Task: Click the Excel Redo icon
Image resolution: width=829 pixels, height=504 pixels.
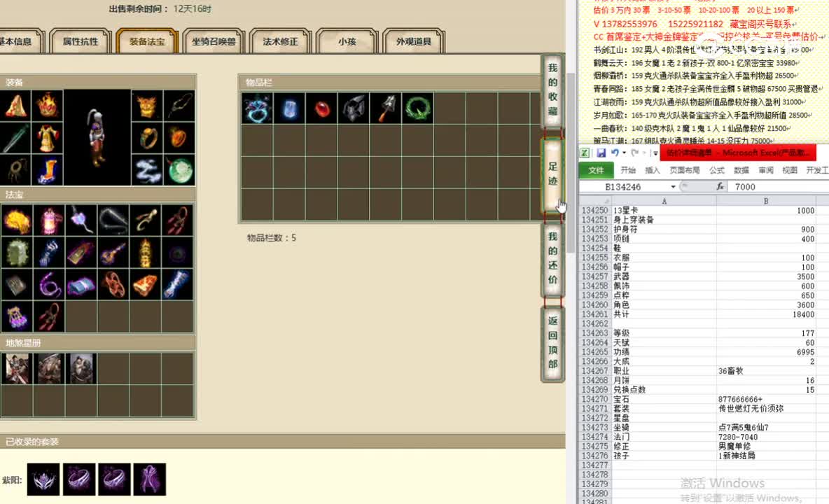Action: 634,153
